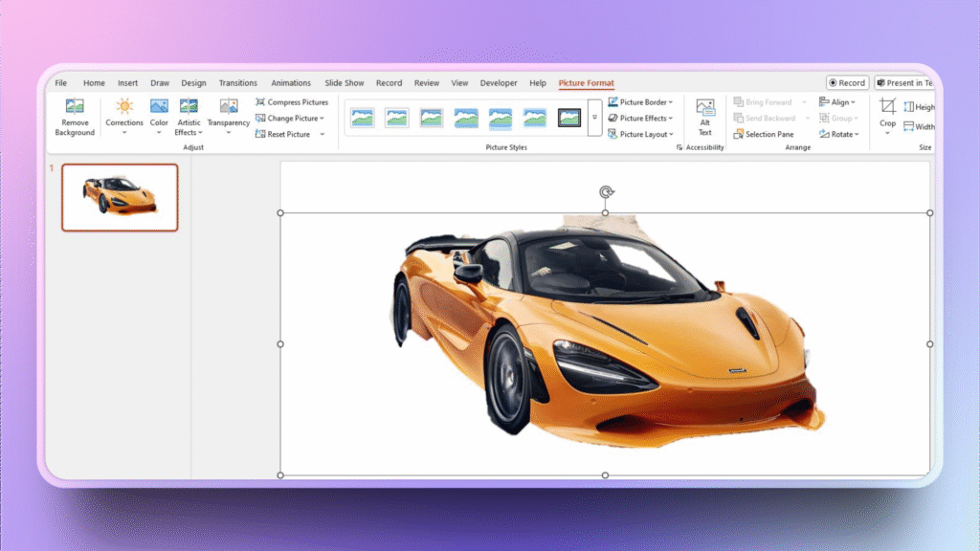Open the Color adjustment options

pos(159,107)
